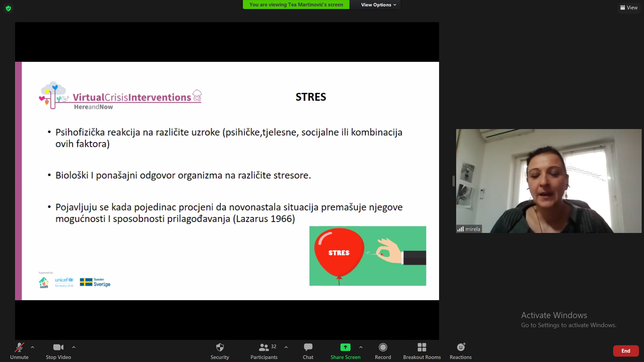Click the panel divider resize handle
The width and height of the screenshot is (644, 362).
[x=453, y=181]
